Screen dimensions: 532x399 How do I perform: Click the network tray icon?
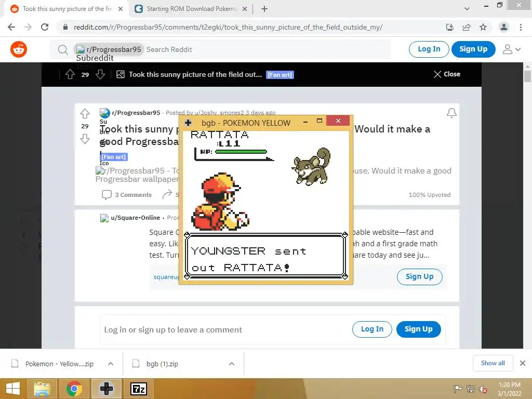(x=471, y=389)
